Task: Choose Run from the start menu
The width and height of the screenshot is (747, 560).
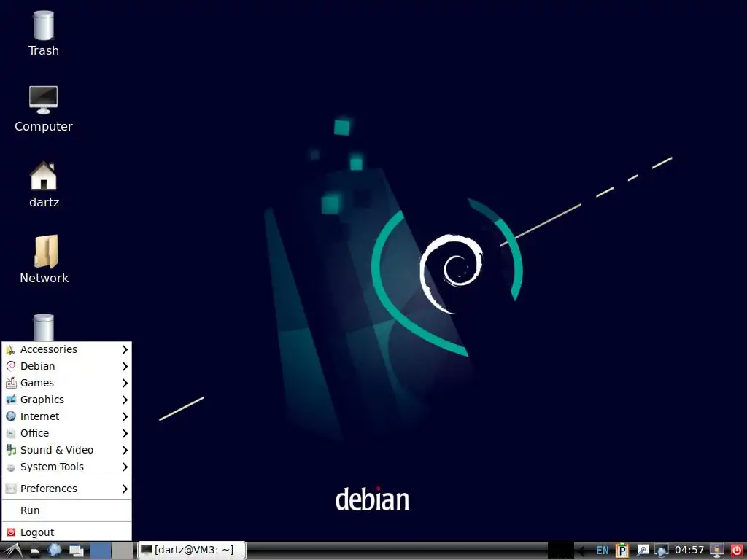Action: pyautogui.click(x=66, y=510)
